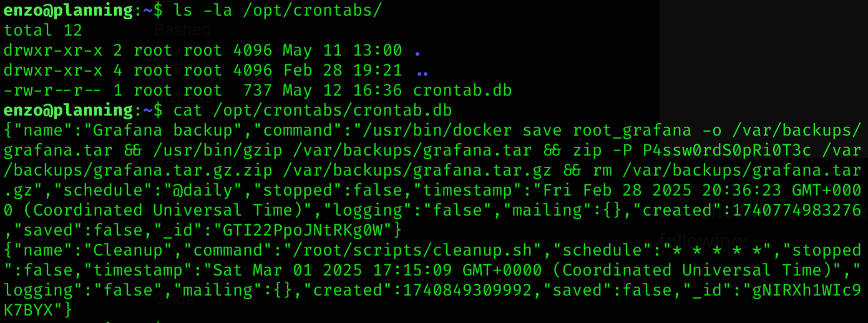Click the single dot directory entry
The image size is (868, 323).
pyautogui.click(x=417, y=50)
